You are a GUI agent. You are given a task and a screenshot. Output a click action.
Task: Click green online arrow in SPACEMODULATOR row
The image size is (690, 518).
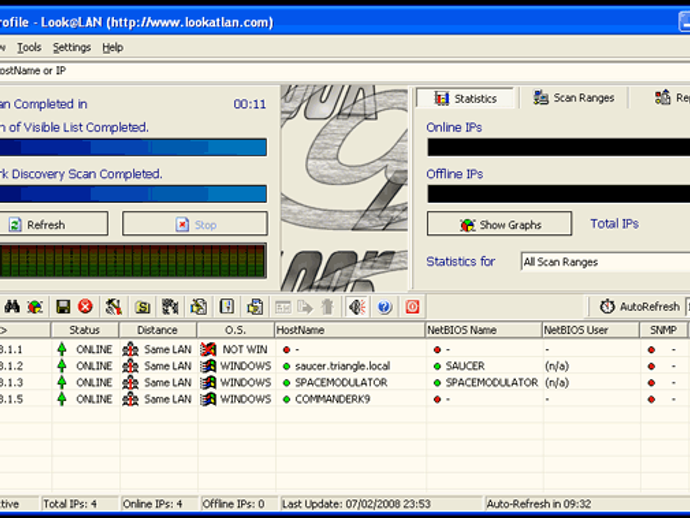tap(62, 382)
